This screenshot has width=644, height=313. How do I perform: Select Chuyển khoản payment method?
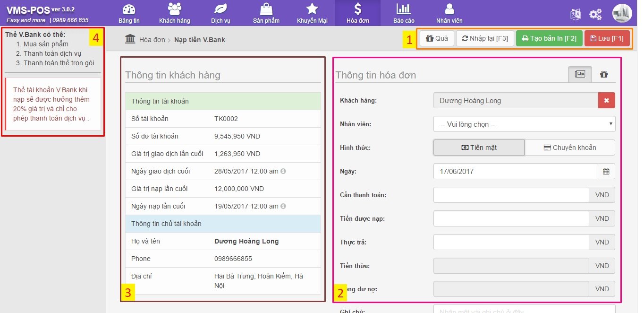pyautogui.click(x=570, y=148)
